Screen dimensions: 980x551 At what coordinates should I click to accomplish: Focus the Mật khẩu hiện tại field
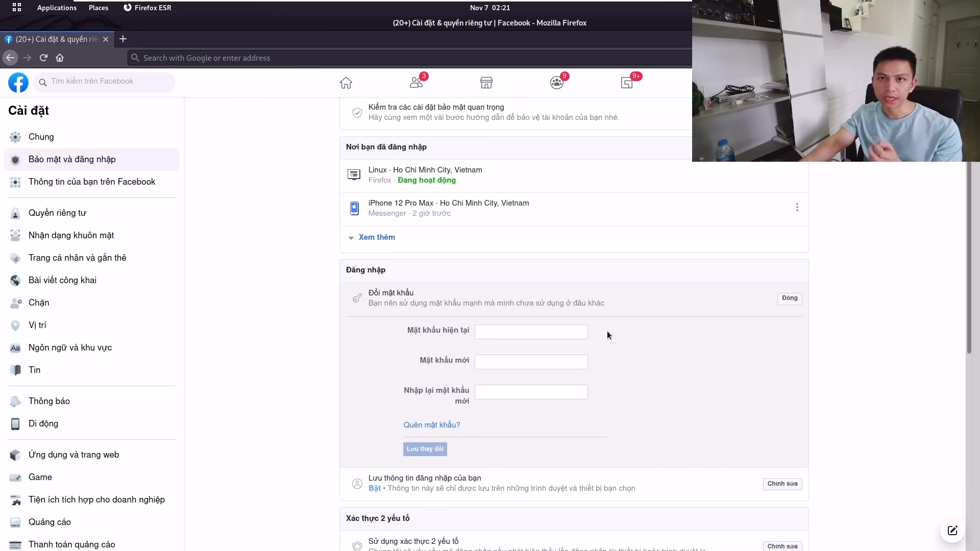pyautogui.click(x=531, y=332)
